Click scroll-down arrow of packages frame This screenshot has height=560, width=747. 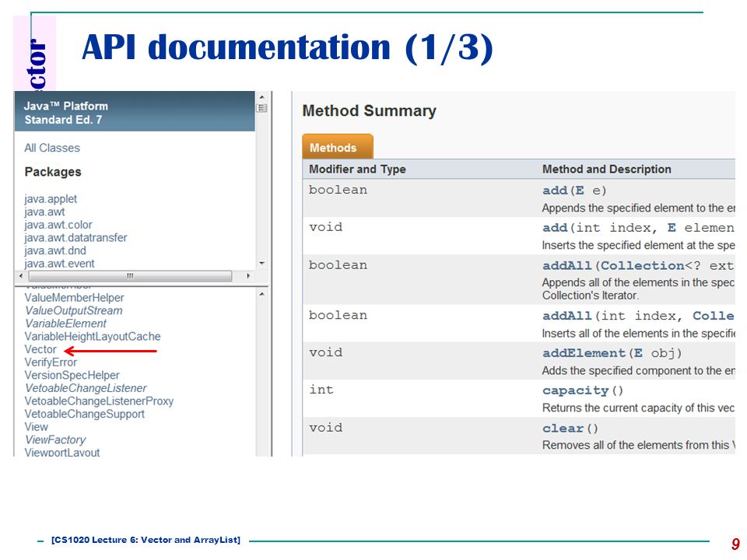pyautogui.click(x=261, y=263)
